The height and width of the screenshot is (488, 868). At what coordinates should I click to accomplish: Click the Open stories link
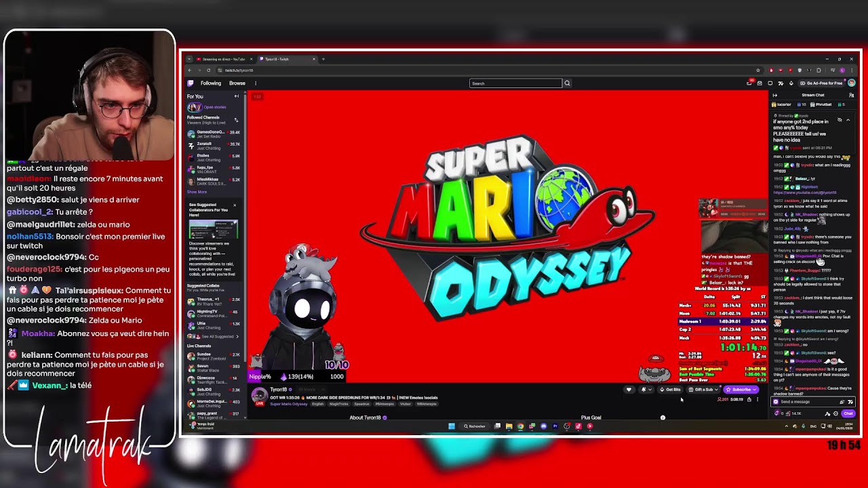click(x=214, y=107)
